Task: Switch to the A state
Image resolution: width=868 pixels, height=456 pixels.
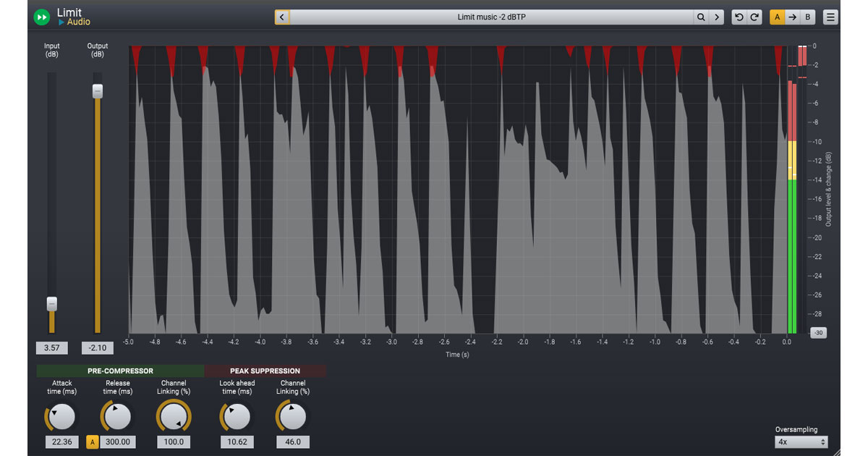Action: point(777,17)
